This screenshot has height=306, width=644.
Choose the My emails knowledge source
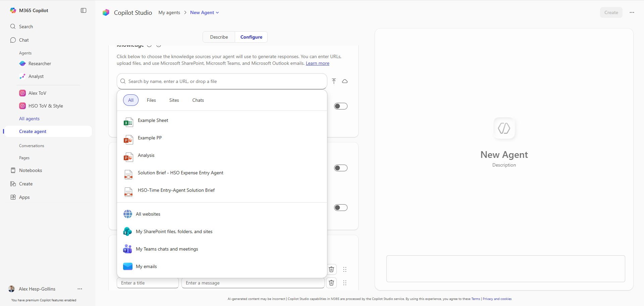146,266
